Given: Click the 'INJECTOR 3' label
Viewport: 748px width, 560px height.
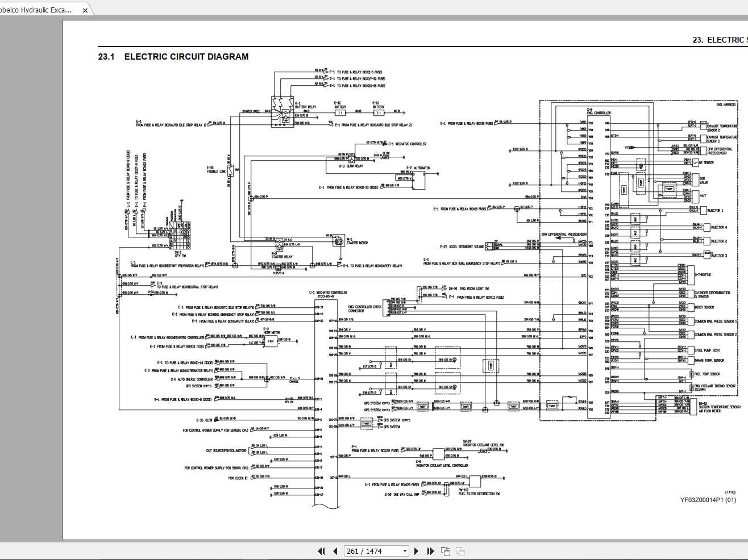Looking at the screenshot, I should (x=718, y=256).
